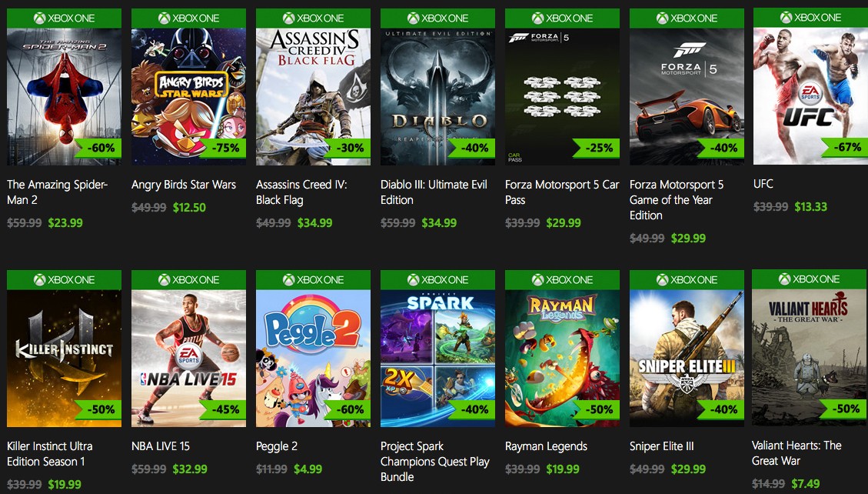
Task: Click the Xbox One banner above Peggle 2
Action: coord(313,279)
